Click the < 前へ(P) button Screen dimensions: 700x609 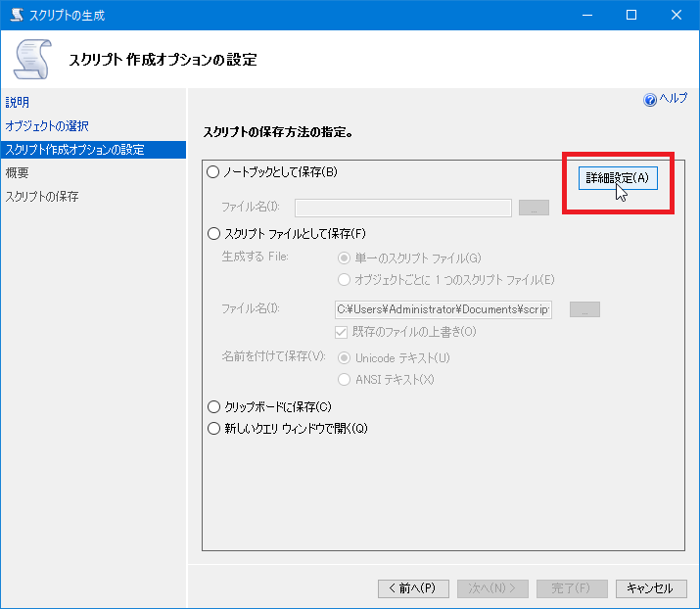413,588
